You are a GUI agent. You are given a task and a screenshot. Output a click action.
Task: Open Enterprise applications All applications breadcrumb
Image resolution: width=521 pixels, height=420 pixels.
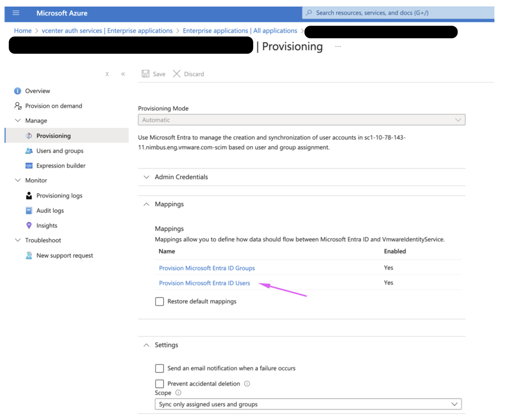click(240, 31)
